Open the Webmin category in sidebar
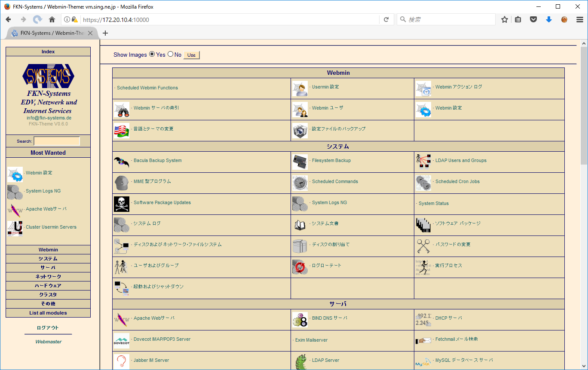588x370 pixels. (x=48, y=250)
